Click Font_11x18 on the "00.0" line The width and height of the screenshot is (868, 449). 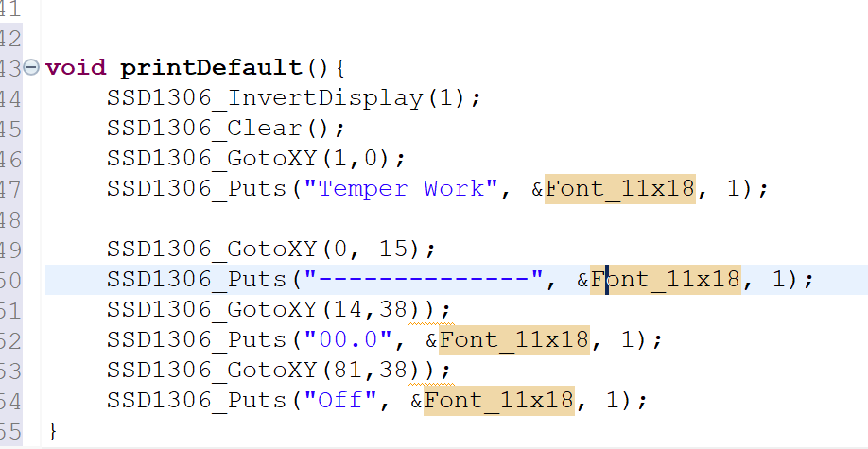514,339
